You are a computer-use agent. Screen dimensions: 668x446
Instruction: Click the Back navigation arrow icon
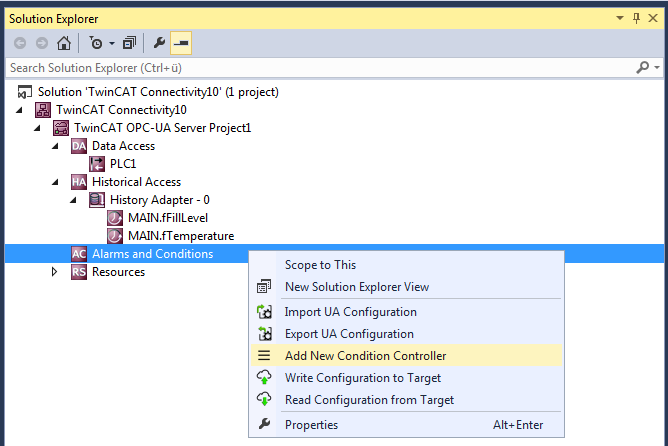pyautogui.click(x=20, y=43)
